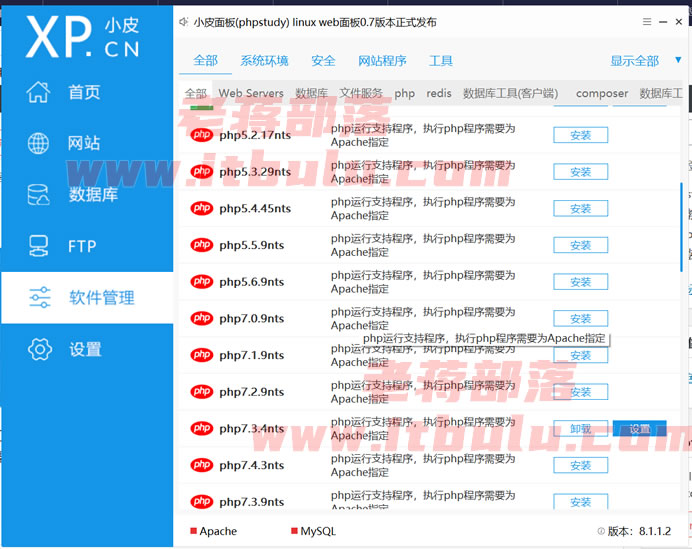Image resolution: width=692 pixels, height=549 pixels.
Task: Click the 软件管理 sliders icon
Action: coord(40,297)
